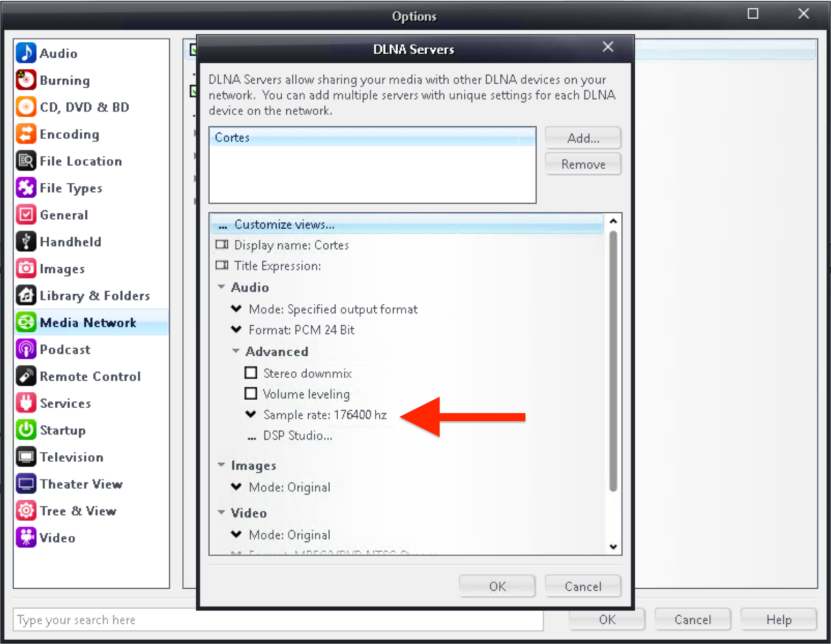Select the Podcast icon
Image resolution: width=831 pixels, height=644 pixels.
coord(26,349)
